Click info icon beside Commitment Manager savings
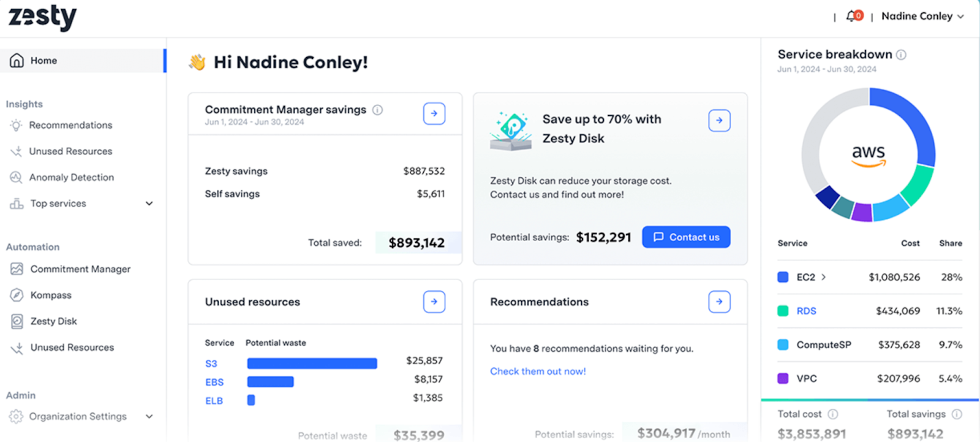This screenshot has height=442, width=980. pyautogui.click(x=378, y=110)
